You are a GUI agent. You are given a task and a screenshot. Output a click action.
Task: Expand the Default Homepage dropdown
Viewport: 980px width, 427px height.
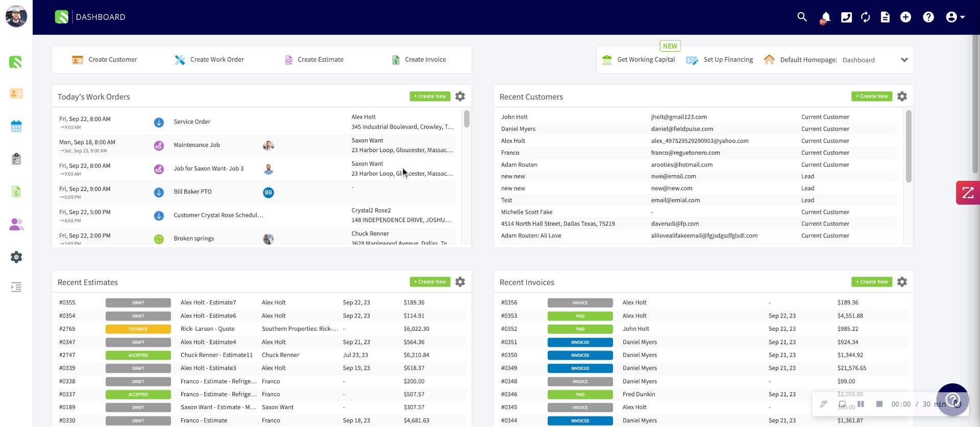[x=904, y=60]
